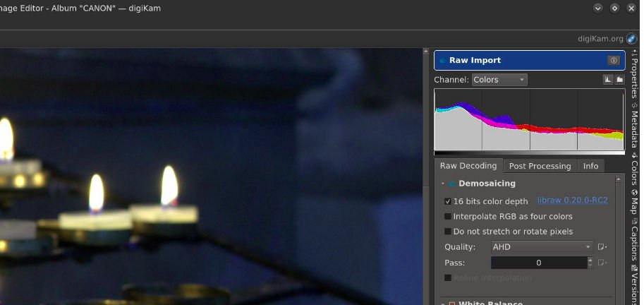Click the image preview scroll-up arrow
644x305 pixels.
(x=426, y=52)
